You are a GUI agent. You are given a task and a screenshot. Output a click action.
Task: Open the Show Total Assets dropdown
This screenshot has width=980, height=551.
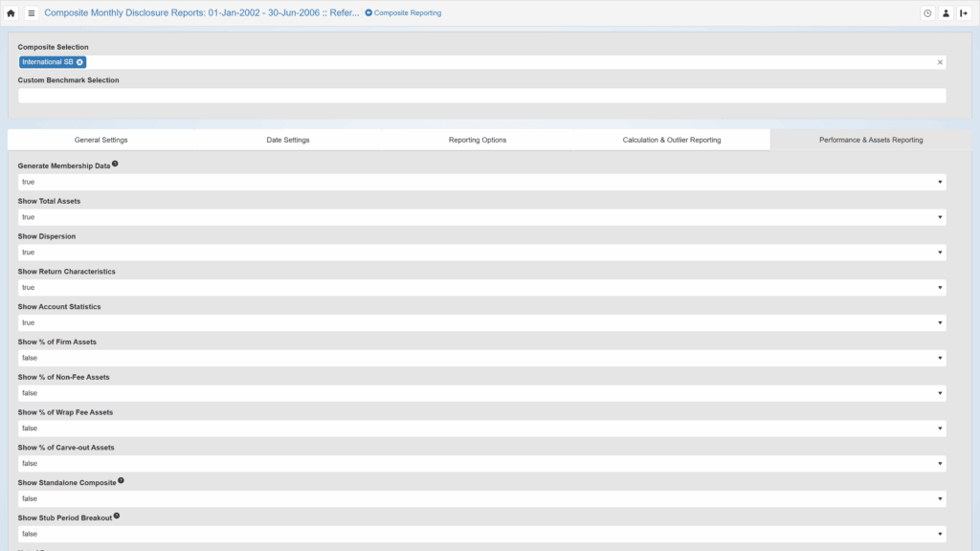481,217
